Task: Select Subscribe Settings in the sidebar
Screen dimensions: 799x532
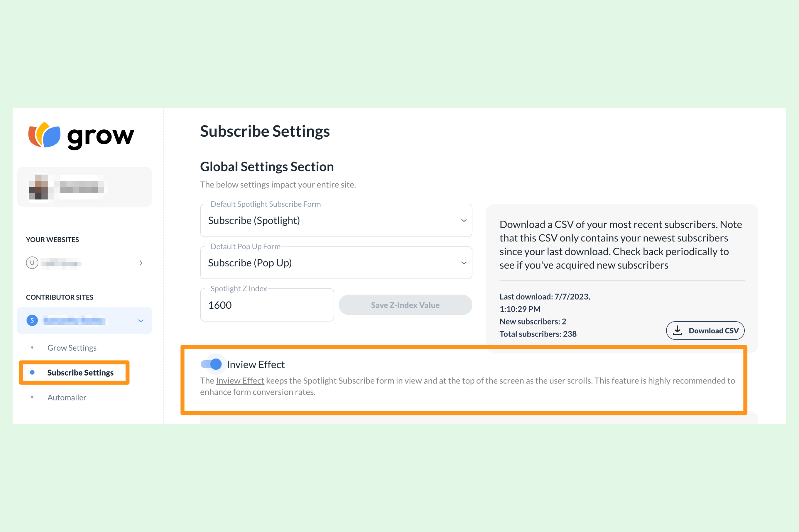Action: point(80,373)
